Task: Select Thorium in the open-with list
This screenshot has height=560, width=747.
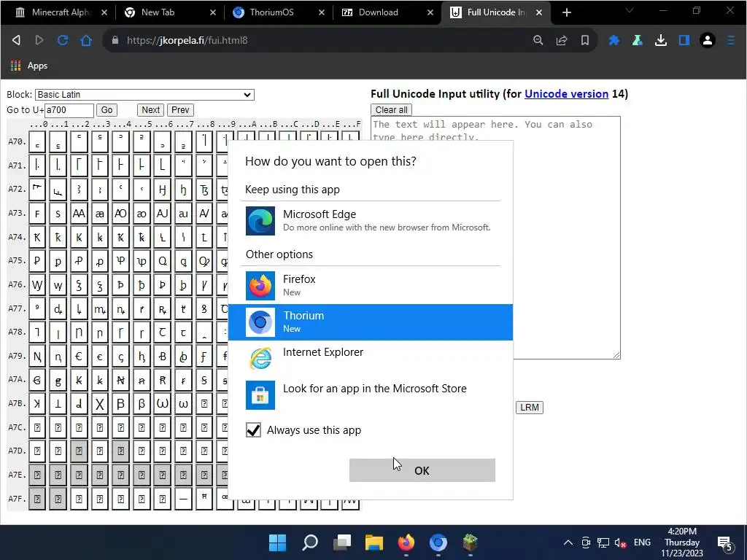Action: pos(371,322)
